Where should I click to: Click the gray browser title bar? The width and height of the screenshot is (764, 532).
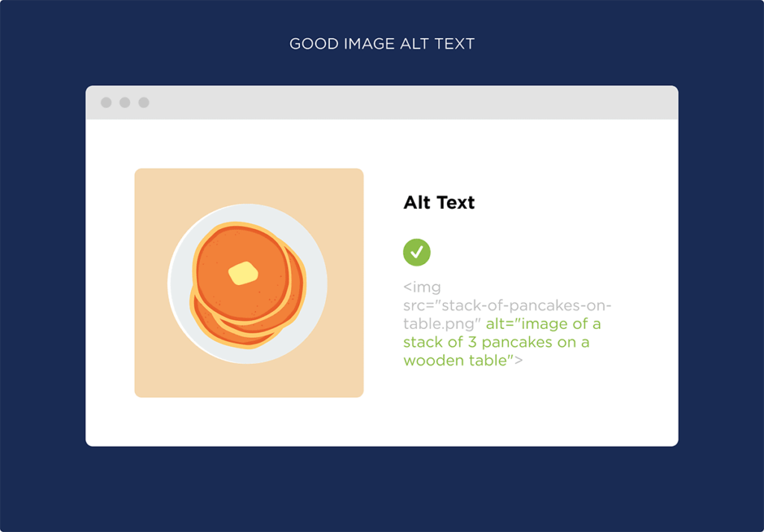tap(410, 102)
